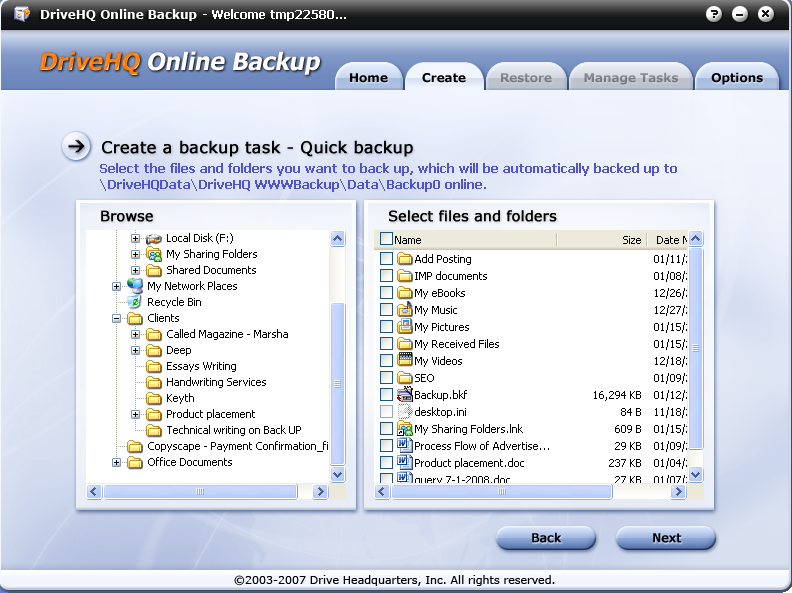This screenshot has height=593, width=792.
Task: Click the Backup.bkf file icon
Action: pos(405,394)
